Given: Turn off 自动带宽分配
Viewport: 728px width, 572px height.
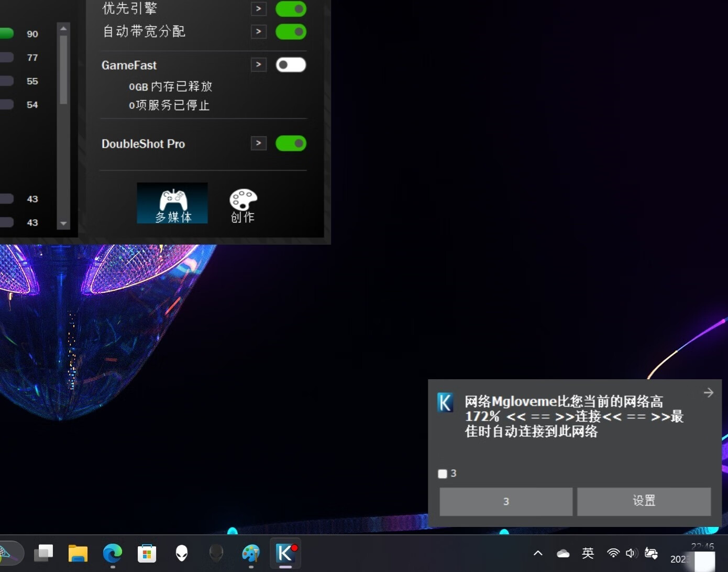Looking at the screenshot, I should [x=291, y=31].
